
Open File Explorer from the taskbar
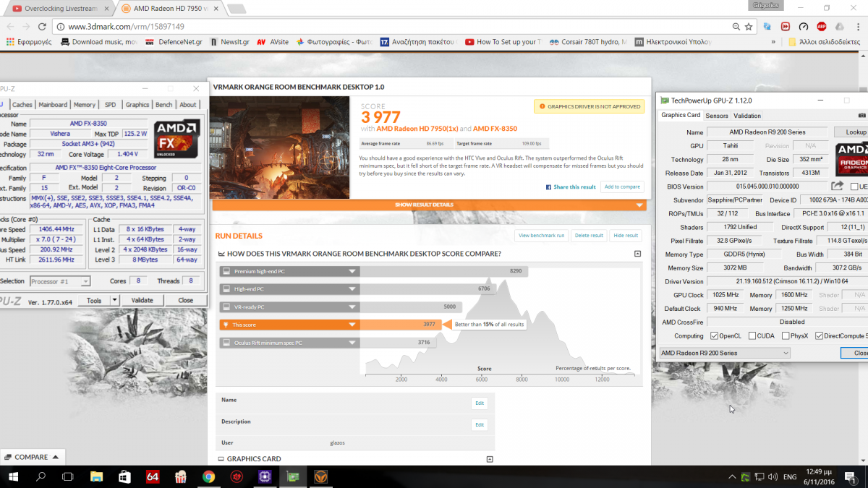click(x=96, y=476)
